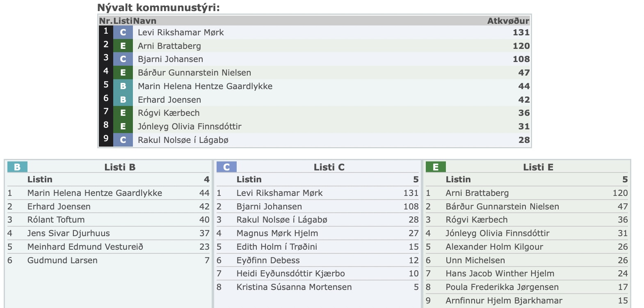Click the Nývalt kommunustýri heading
This screenshot has width=644, height=308.
(158, 7)
